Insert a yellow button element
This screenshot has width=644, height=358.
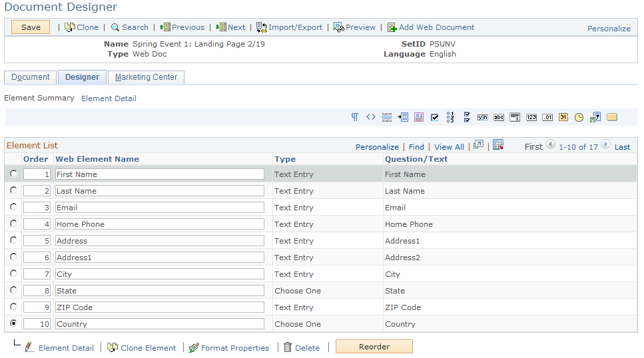tap(612, 117)
